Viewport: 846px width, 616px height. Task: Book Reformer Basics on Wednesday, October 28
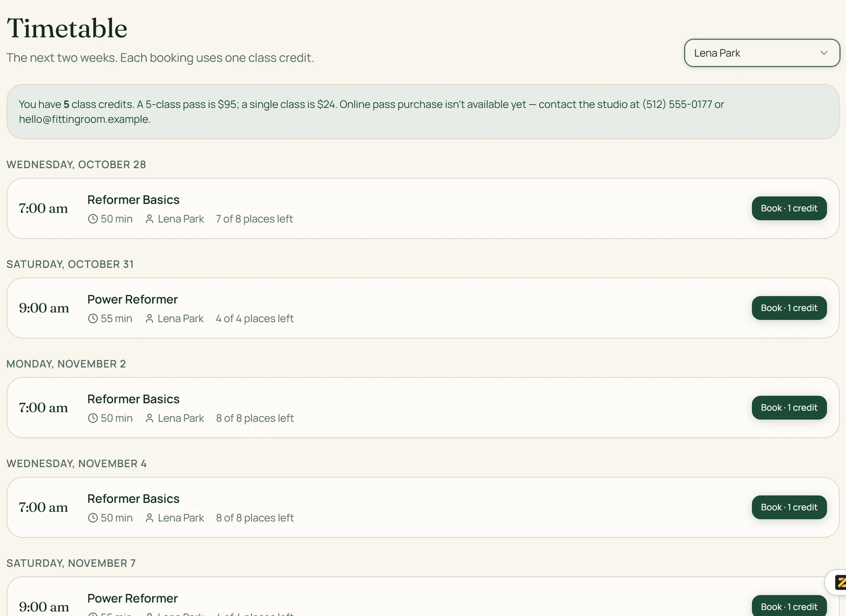click(789, 208)
